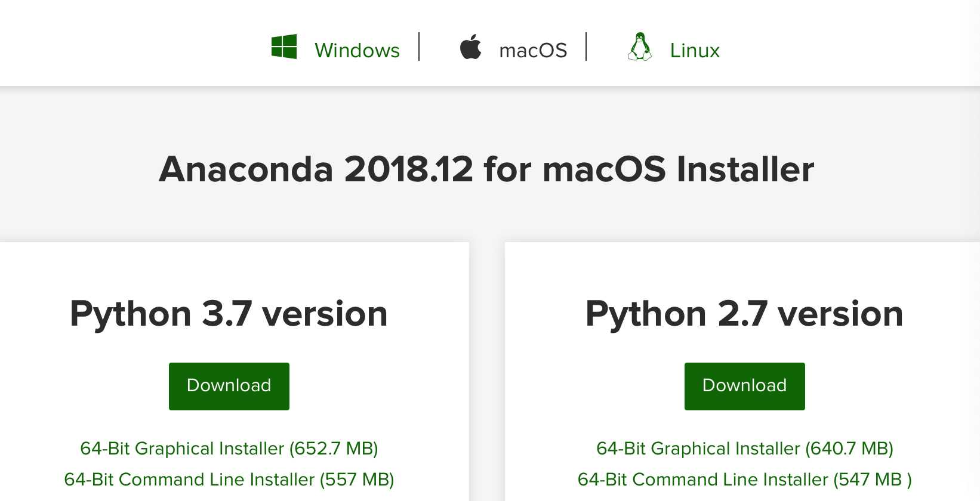Click "2018.12" in the main heading
The width and height of the screenshot is (980, 501).
pyautogui.click(x=409, y=169)
